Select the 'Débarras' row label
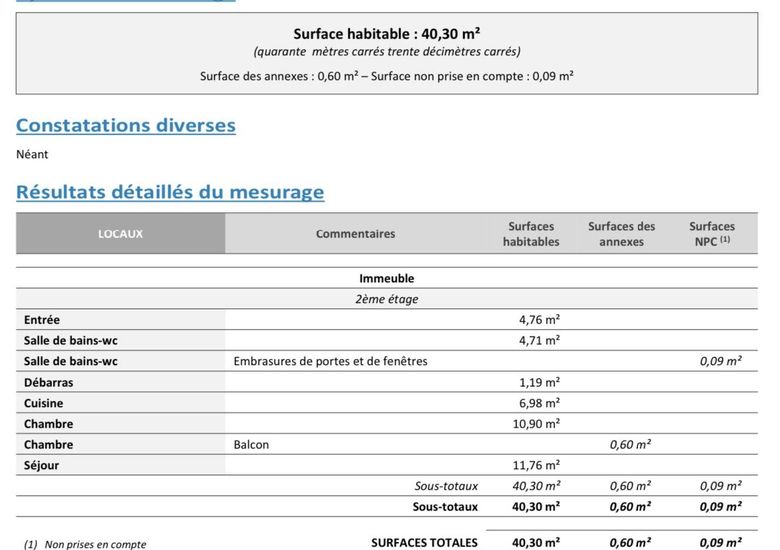 [x=49, y=382]
